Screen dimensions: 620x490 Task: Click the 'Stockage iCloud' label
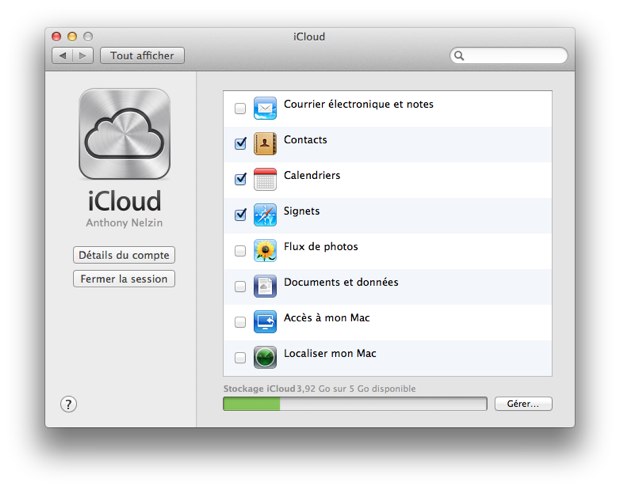click(259, 389)
